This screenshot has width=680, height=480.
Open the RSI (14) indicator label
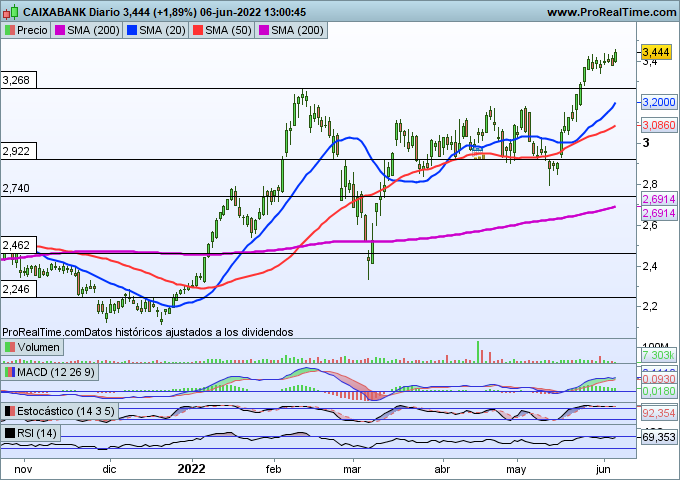tap(30, 433)
